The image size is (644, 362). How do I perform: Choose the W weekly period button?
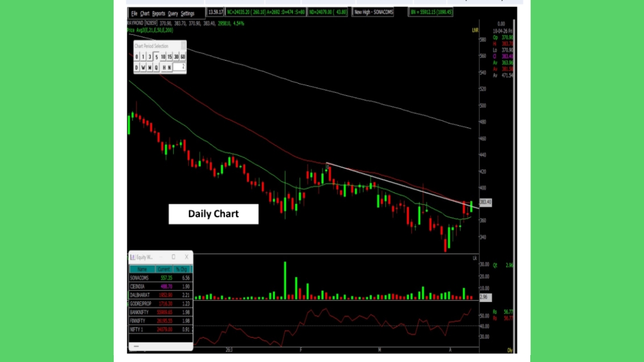click(143, 68)
